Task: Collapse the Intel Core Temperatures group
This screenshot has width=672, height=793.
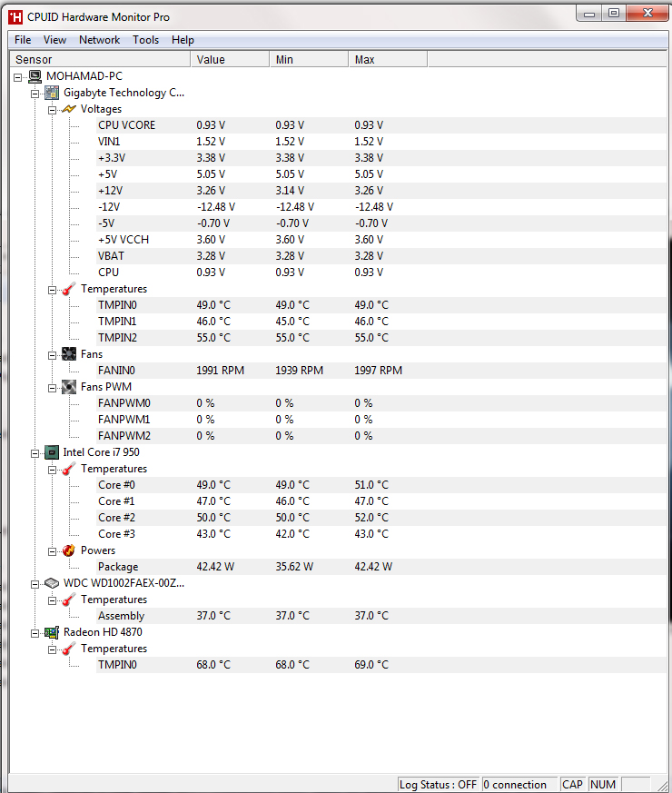Action: pyautogui.click(x=52, y=471)
